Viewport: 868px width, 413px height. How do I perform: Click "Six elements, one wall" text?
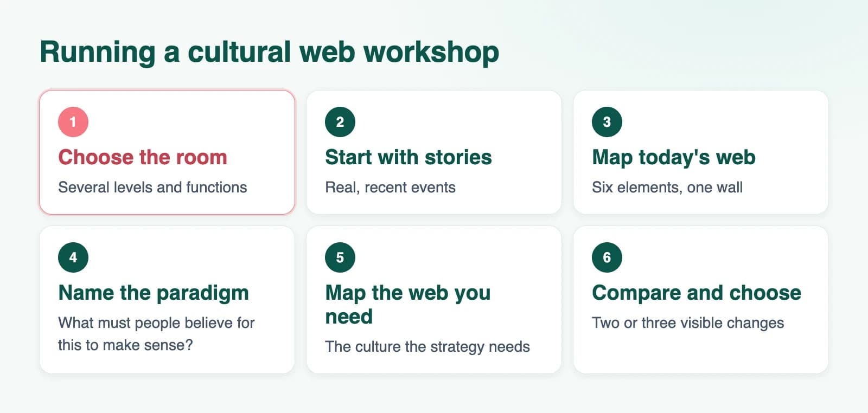667,188
